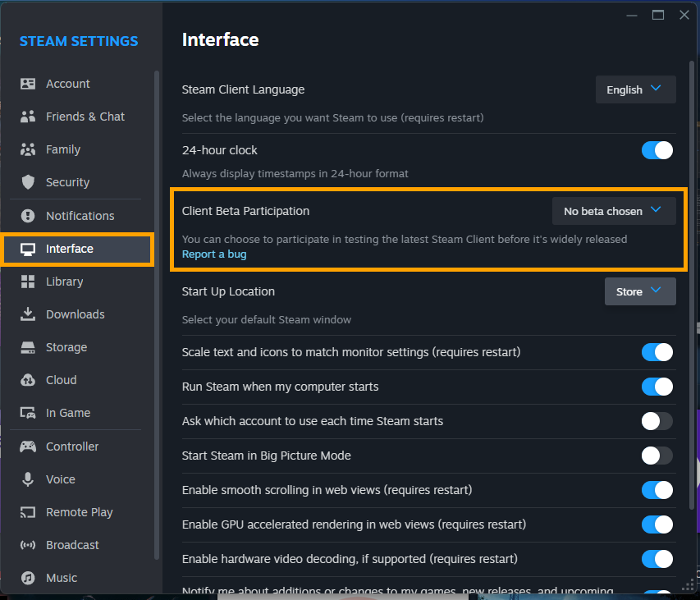Toggle scale text and icons to monitor settings

[657, 352]
